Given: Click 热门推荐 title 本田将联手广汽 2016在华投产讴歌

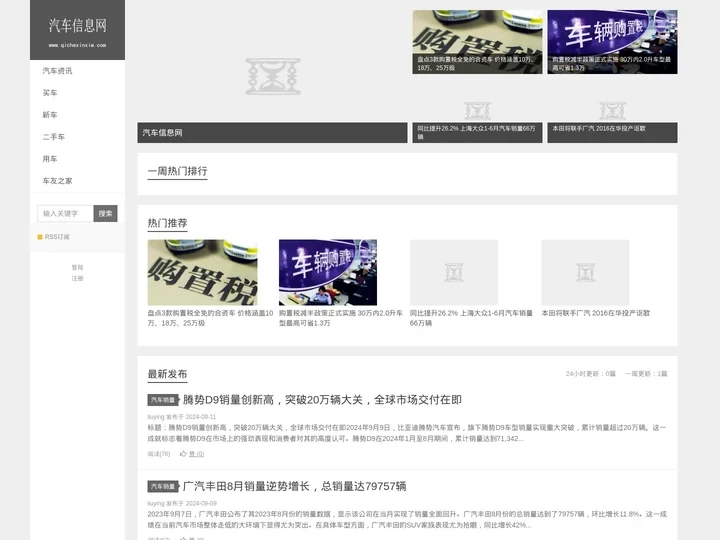Looking at the screenshot, I should (x=596, y=313).
